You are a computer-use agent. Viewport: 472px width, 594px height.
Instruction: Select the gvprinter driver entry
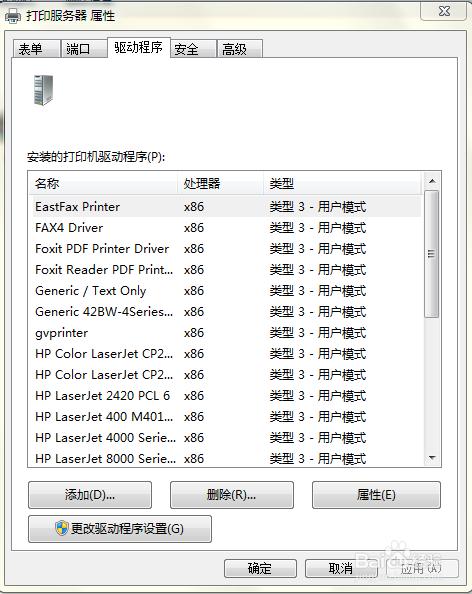(227, 333)
